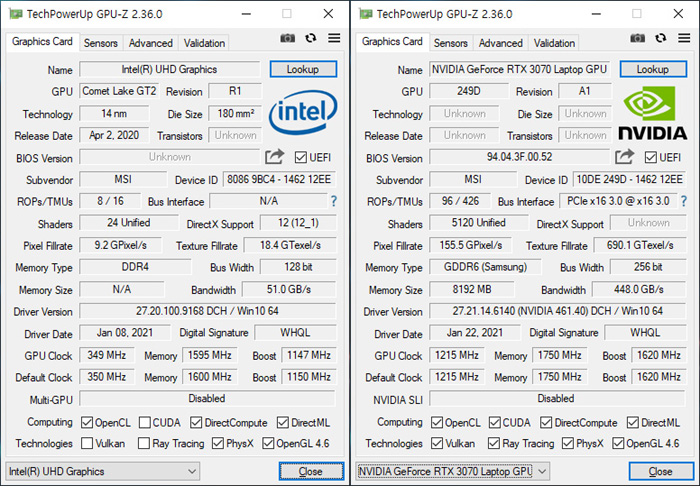The height and width of the screenshot is (489, 700).
Task: Open Advanced tab in Intel window
Action: pos(151,43)
